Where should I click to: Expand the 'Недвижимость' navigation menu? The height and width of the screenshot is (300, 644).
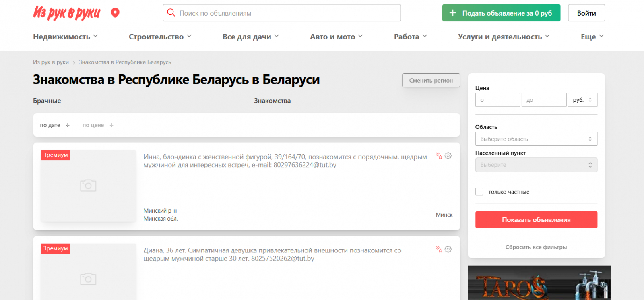pyautogui.click(x=65, y=37)
